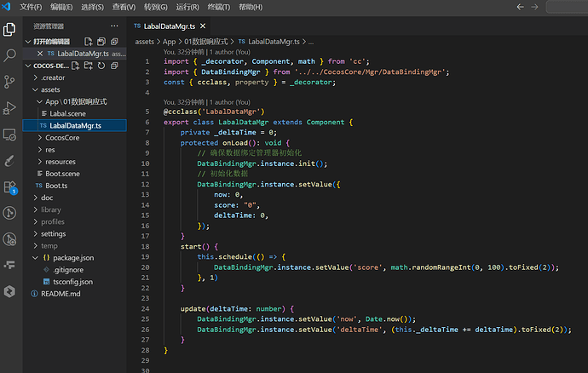
Task: Open the 终端(T) menu
Action: tap(220, 7)
